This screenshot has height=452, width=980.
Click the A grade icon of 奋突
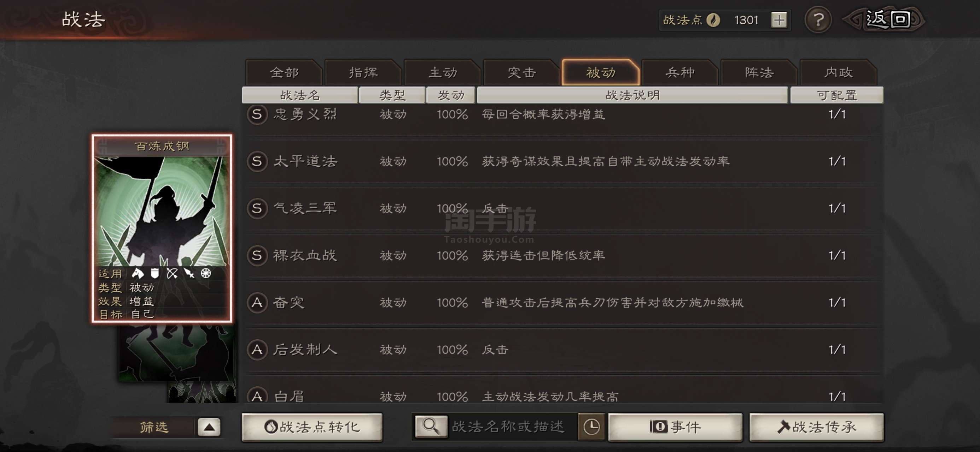257,303
